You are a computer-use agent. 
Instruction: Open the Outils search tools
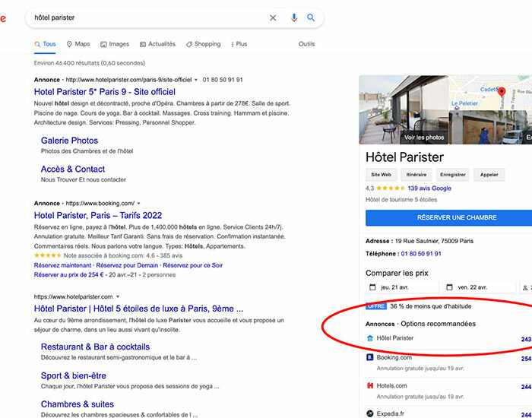[306, 44]
